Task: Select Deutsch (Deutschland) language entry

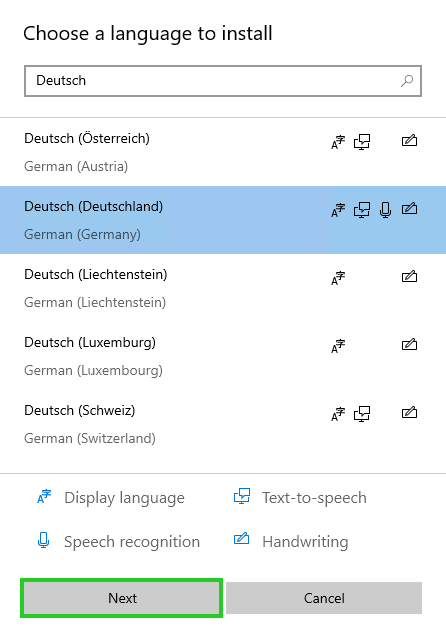Action: (x=223, y=220)
